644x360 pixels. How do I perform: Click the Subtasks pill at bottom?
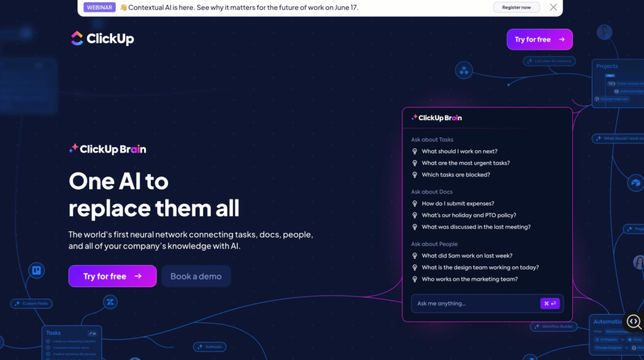[x=209, y=347]
